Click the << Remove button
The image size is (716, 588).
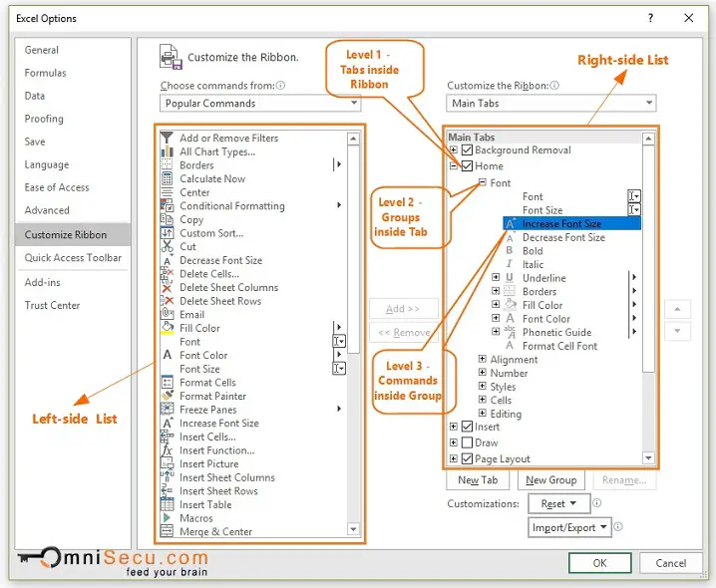click(403, 332)
